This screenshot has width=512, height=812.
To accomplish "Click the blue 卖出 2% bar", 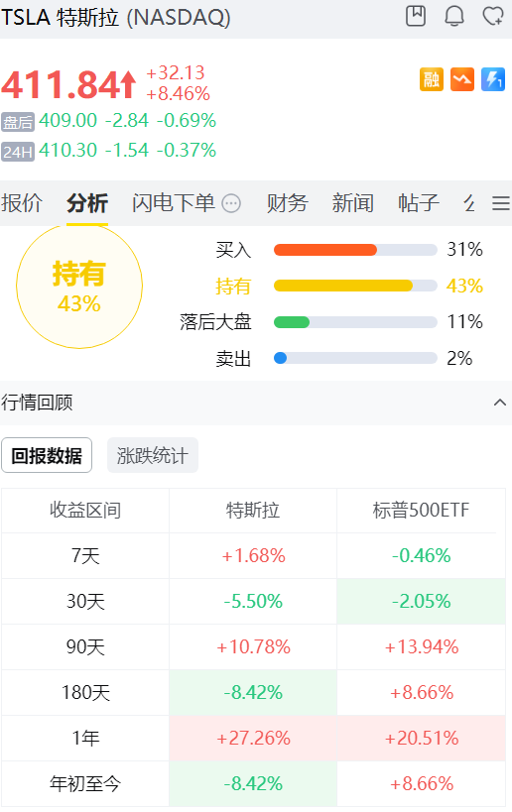I will [x=355, y=358].
